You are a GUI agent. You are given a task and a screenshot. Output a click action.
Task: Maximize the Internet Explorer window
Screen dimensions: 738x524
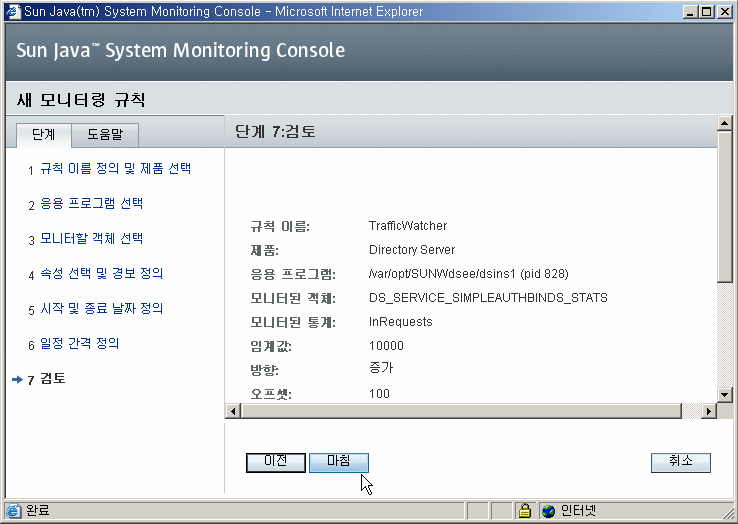coord(706,12)
